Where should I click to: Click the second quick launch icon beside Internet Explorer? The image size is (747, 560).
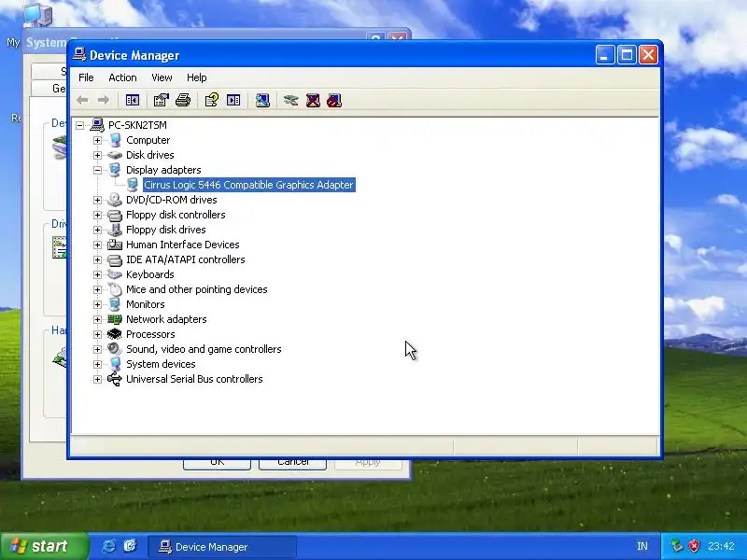point(130,546)
